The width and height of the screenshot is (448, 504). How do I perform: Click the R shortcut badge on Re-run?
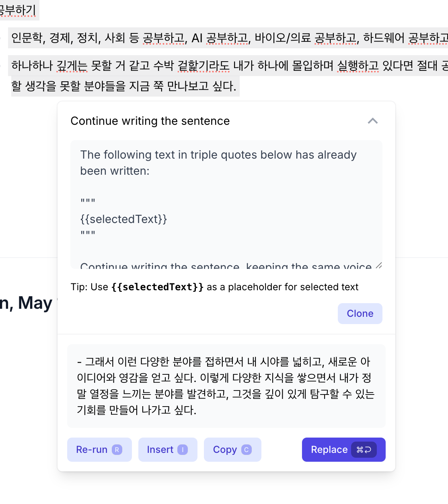pyautogui.click(x=117, y=450)
